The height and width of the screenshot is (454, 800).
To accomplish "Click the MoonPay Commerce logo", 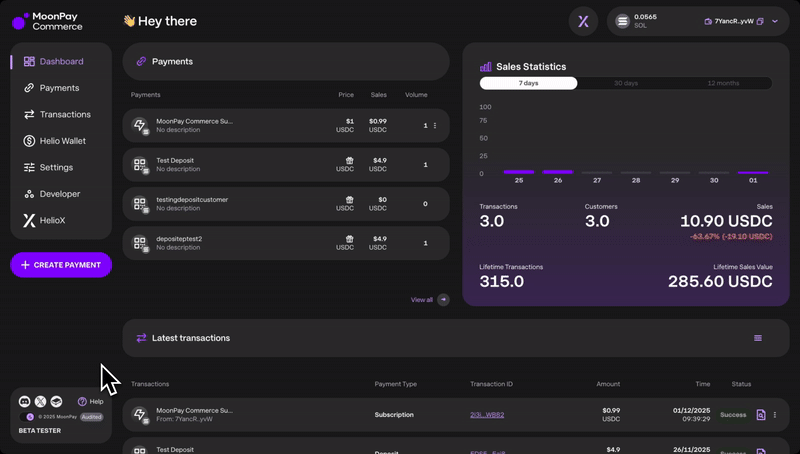I will 47,21.
